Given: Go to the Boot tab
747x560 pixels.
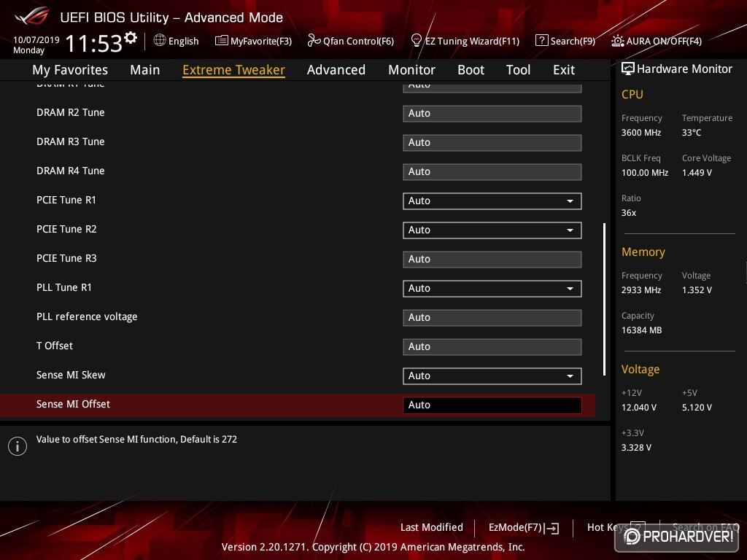Looking at the screenshot, I should (x=471, y=70).
